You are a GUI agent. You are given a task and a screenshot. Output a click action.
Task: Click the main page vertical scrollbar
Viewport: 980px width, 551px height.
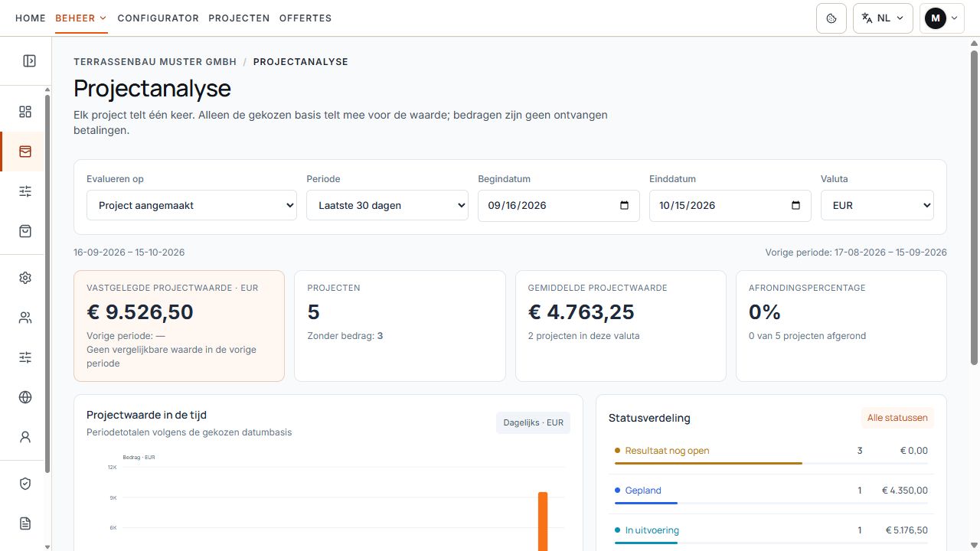point(974,207)
